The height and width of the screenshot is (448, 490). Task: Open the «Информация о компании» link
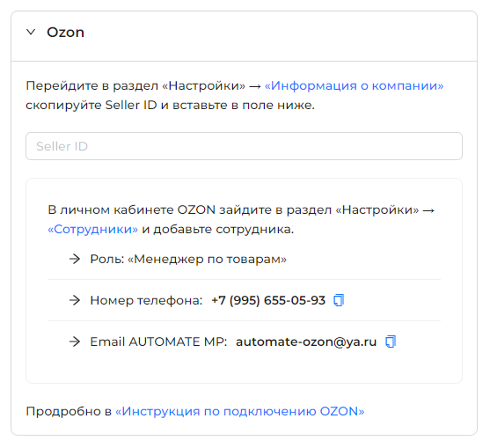pos(354,85)
